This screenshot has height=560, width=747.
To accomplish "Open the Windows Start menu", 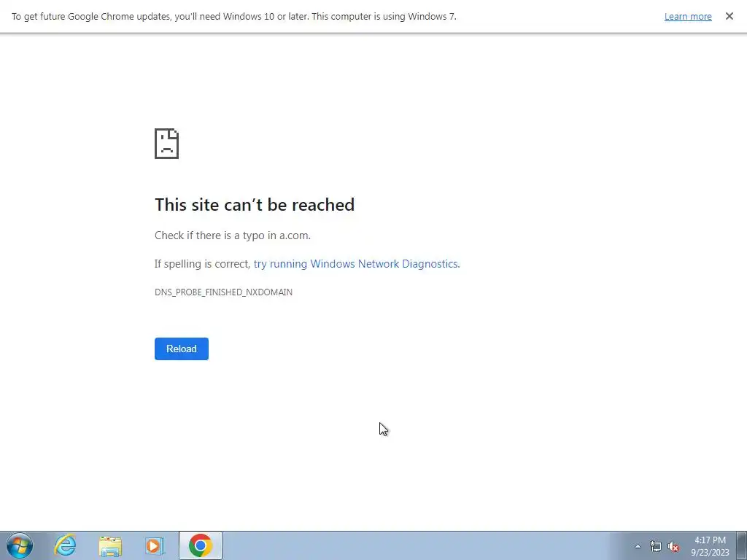I will coord(20,545).
